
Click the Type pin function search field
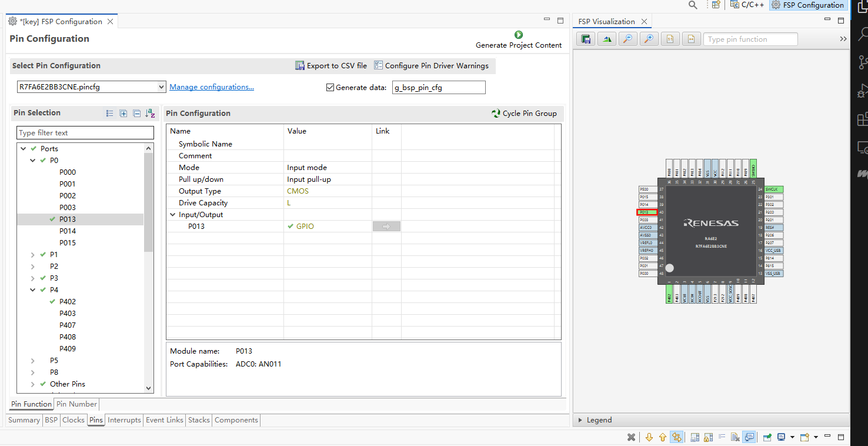pos(750,39)
